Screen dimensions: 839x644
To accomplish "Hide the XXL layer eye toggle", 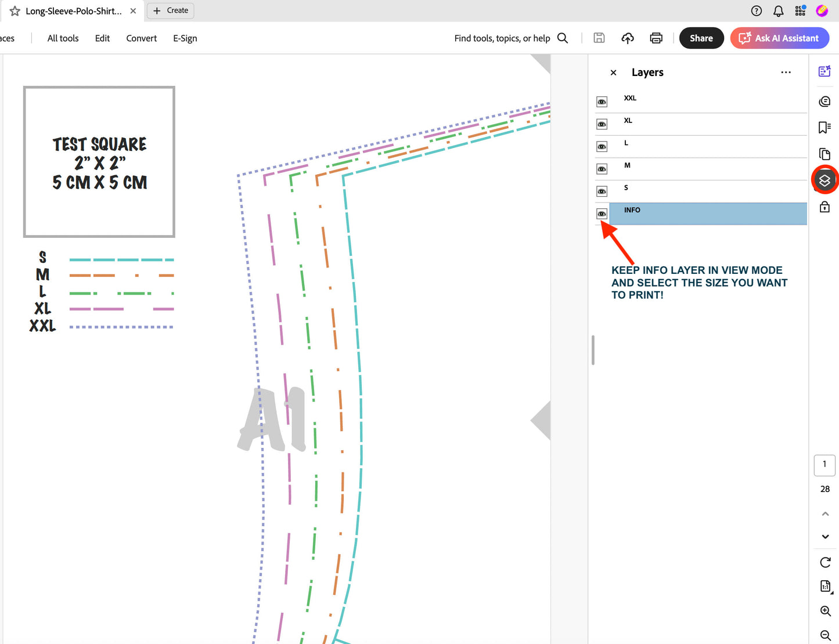I will click(602, 102).
